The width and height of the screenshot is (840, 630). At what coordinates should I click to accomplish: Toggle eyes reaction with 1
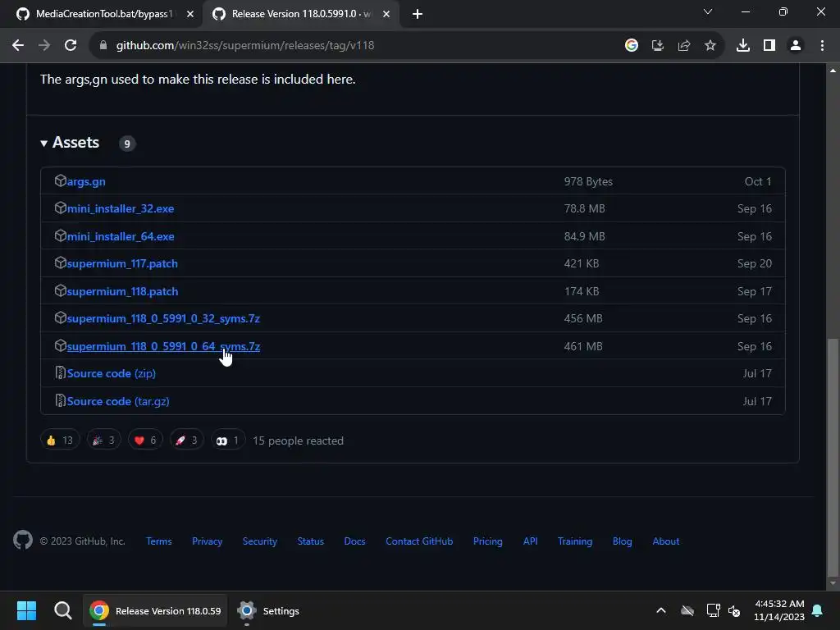tap(228, 441)
